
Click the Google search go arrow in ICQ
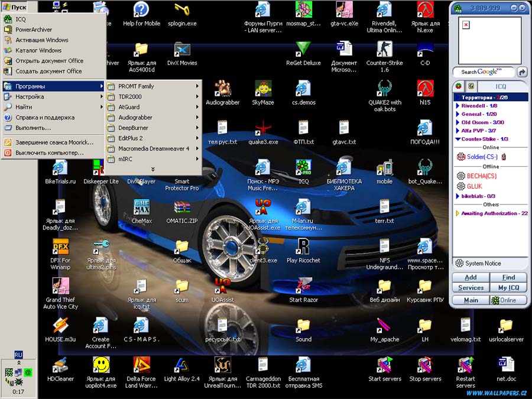(x=522, y=72)
